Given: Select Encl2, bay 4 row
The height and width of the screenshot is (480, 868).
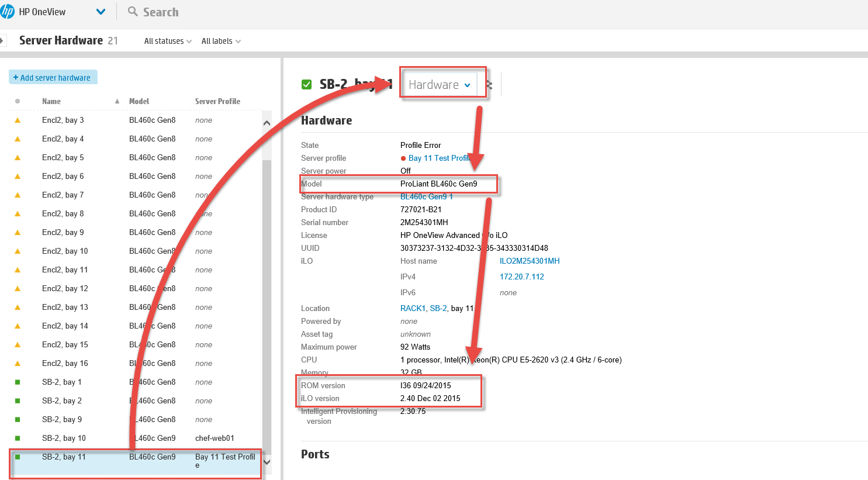Looking at the screenshot, I should tap(136, 139).
